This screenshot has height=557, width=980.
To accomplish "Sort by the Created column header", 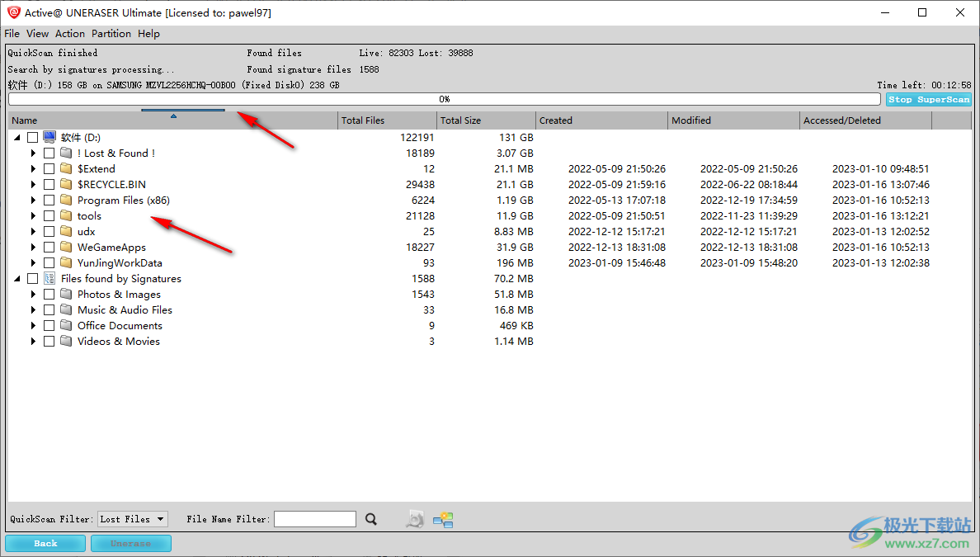I will [x=602, y=120].
